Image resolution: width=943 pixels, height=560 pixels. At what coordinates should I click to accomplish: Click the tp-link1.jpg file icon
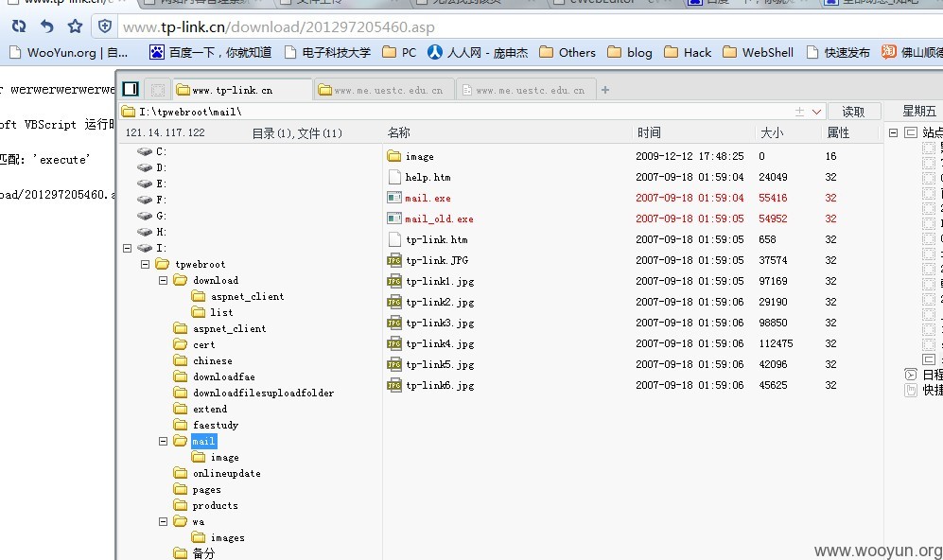tap(394, 281)
